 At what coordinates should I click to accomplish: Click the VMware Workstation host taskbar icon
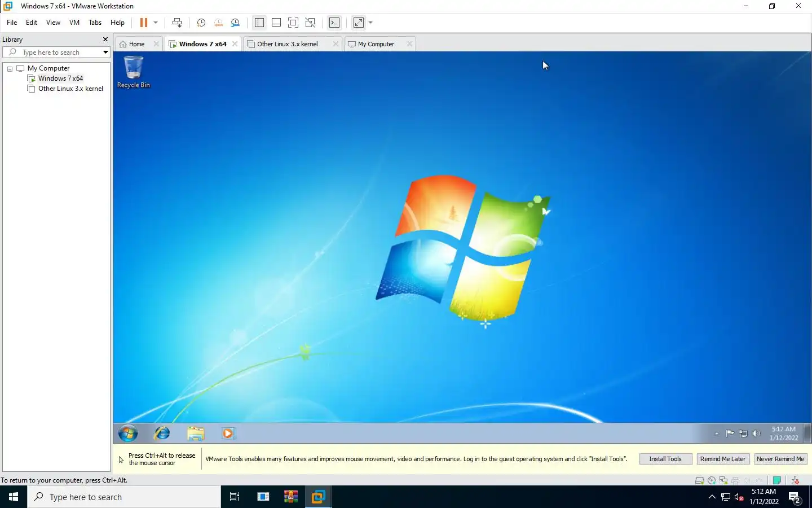(318, 497)
